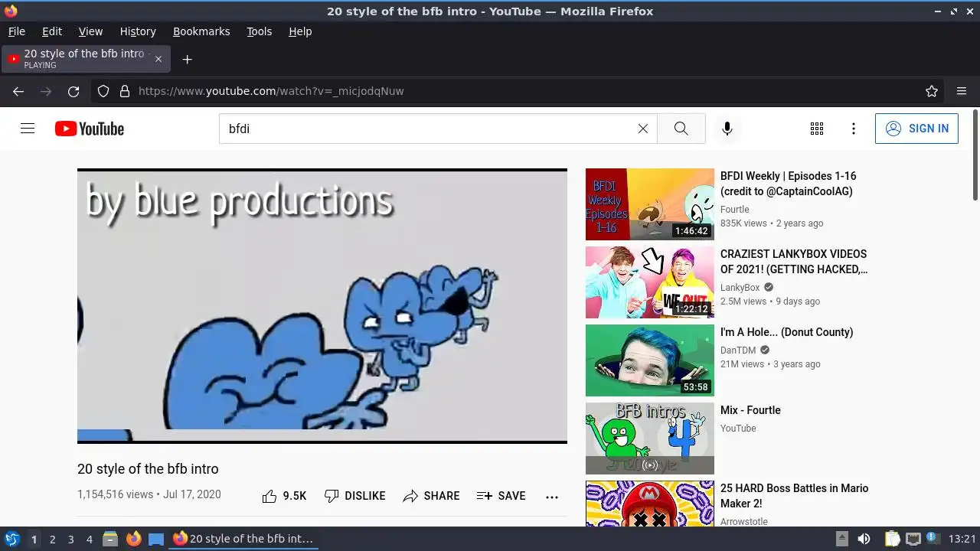Open CRAZIEST LANKYBOX VIDEOS thumbnail
Image resolution: width=980 pixels, height=551 pixels.
650,282
